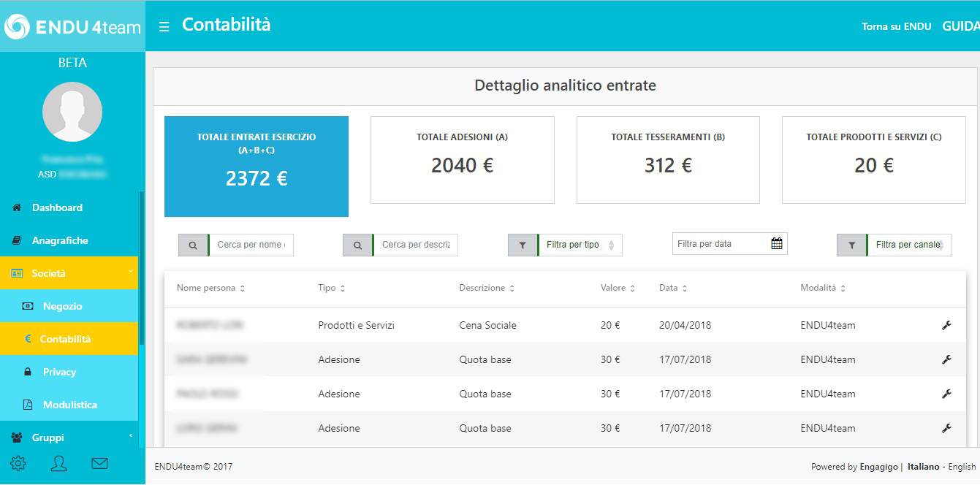The height and width of the screenshot is (485, 980).
Task: Open the Filtra per canale dropdown
Action: pyautogui.click(x=910, y=245)
